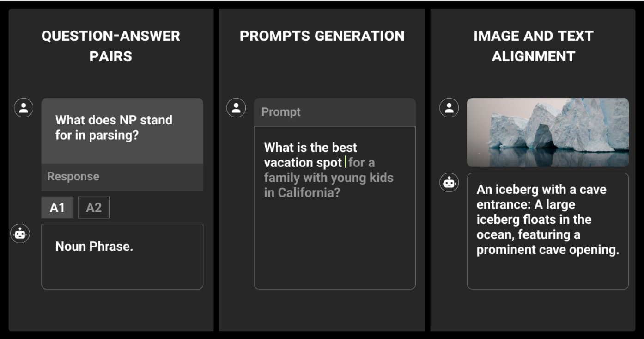Click the Prompt header label

pyautogui.click(x=281, y=112)
